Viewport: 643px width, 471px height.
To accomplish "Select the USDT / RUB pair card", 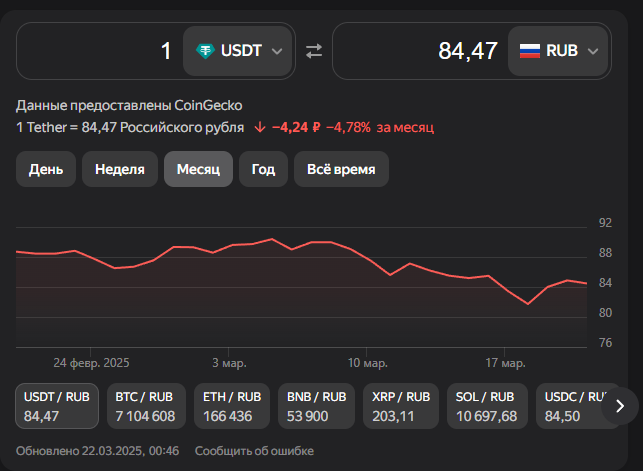I will pos(57,406).
